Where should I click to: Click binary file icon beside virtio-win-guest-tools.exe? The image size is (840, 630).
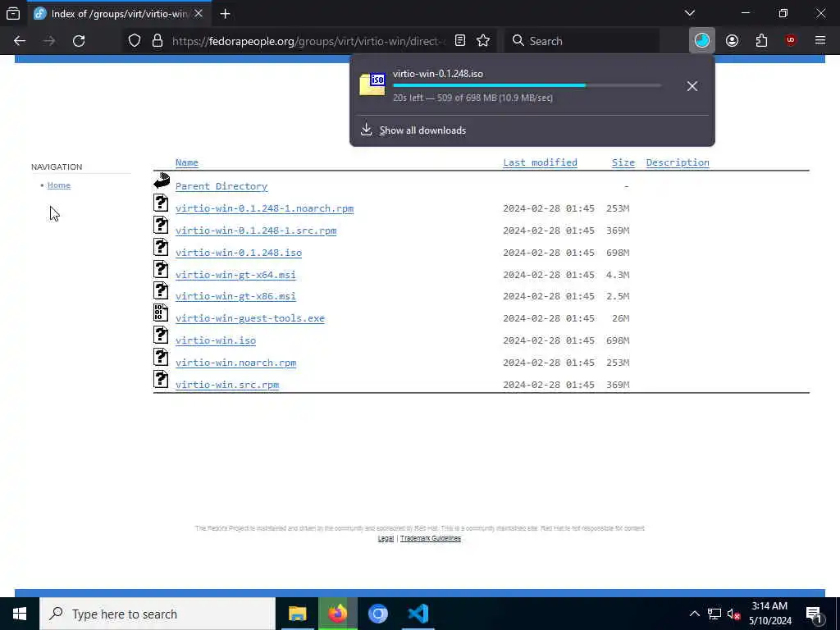(x=161, y=313)
